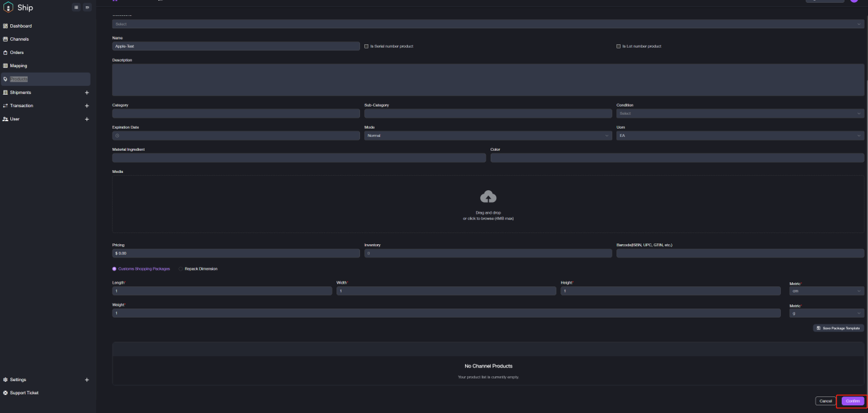Viewport: 868px width, 413px height.
Task: Click the cloud upload icon in Media
Action: (488, 197)
